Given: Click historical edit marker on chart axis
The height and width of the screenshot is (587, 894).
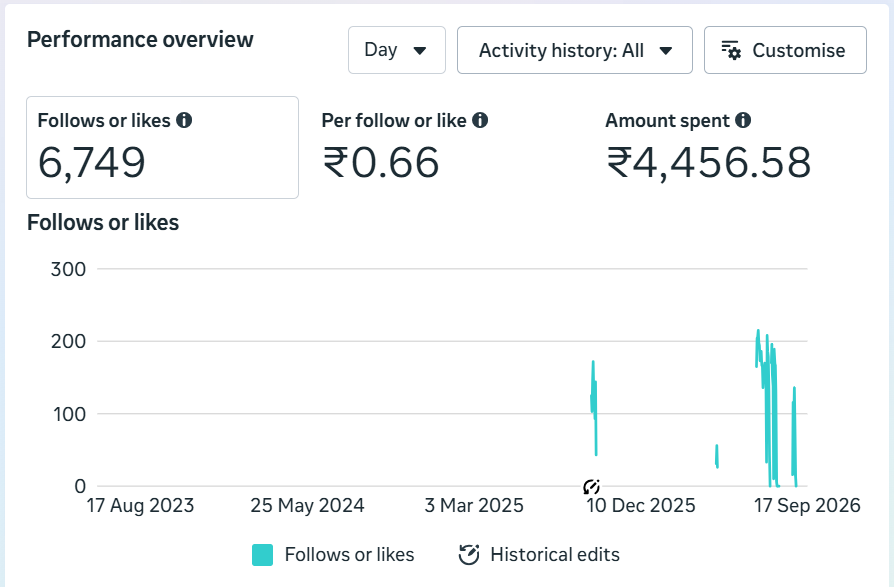Looking at the screenshot, I should click(x=591, y=487).
